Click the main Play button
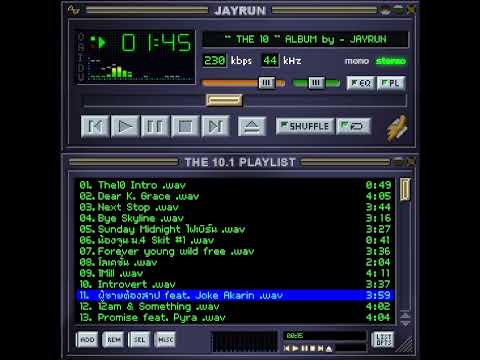The height and width of the screenshot is (360, 480). pyautogui.click(x=125, y=126)
